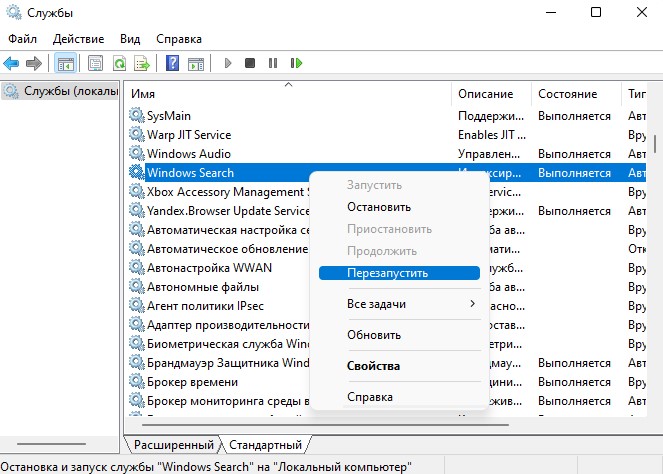The image size is (663, 474).
Task: Click the gear icon beside Брокер времени
Action: pos(137,381)
